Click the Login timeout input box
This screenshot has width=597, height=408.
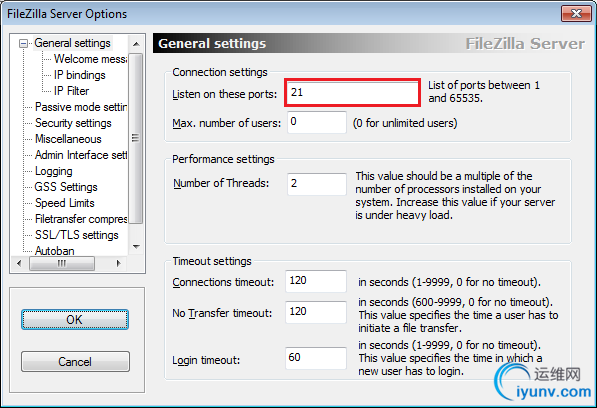click(x=316, y=358)
